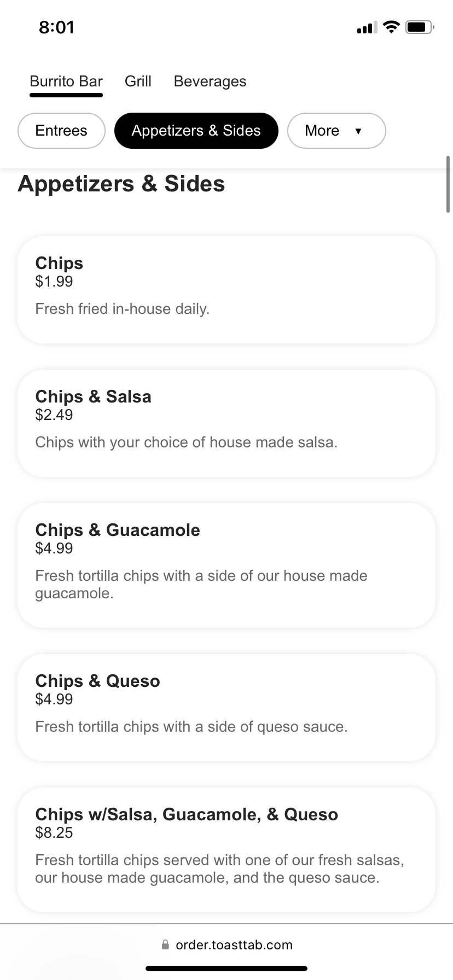Go to the Beverages tab
Viewport: 453px width, 980px height.
[210, 81]
